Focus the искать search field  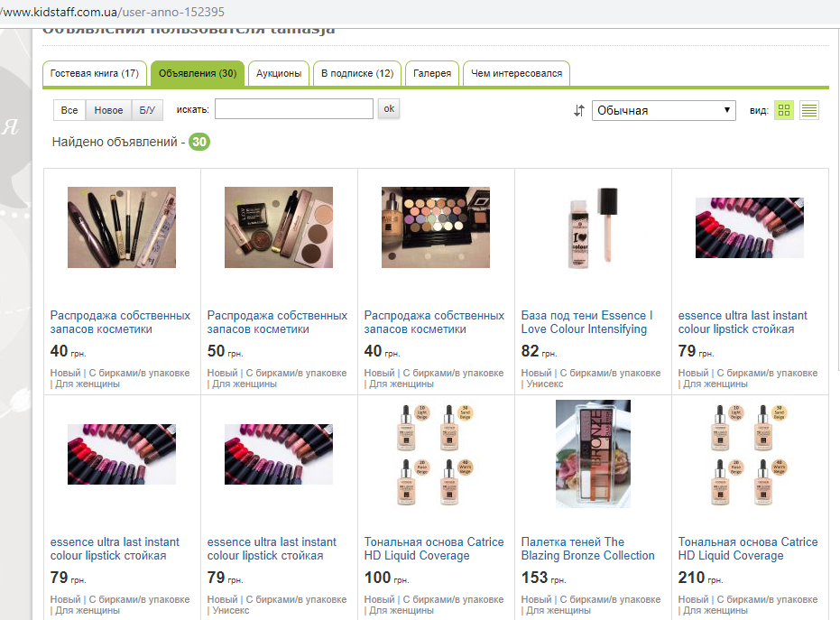coord(294,109)
